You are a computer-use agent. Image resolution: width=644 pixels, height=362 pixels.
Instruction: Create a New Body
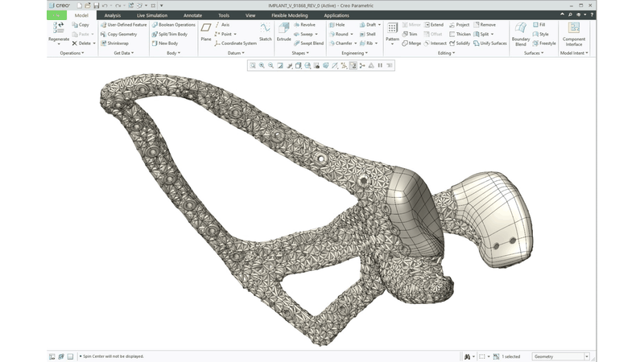tap(165, 43)
